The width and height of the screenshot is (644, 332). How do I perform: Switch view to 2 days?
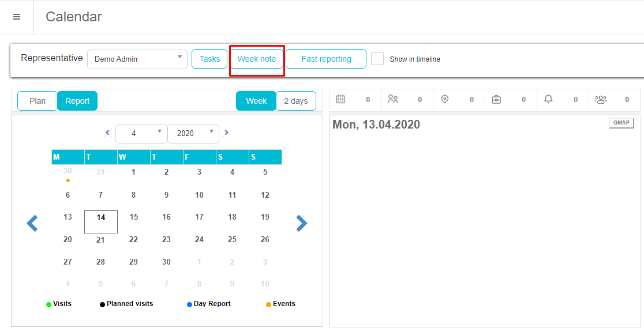pyautogui.click(x=295, y=101)
